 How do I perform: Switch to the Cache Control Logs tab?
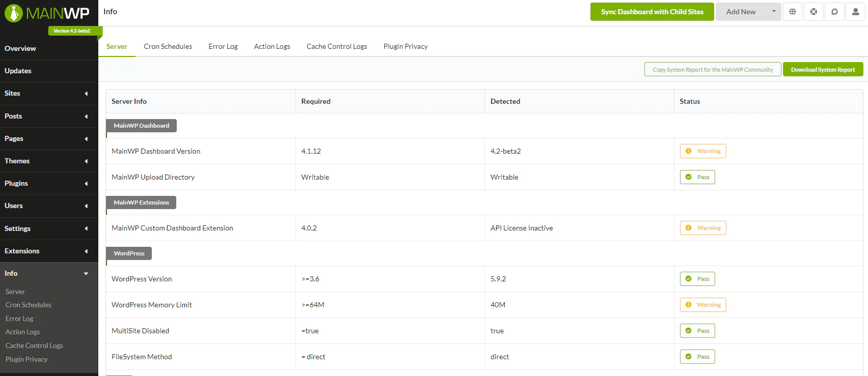coord(337,46)
